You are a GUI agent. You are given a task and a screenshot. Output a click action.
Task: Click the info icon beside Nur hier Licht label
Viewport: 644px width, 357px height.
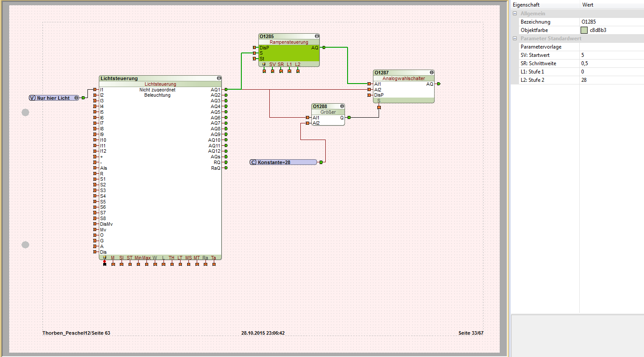point(77,98)
